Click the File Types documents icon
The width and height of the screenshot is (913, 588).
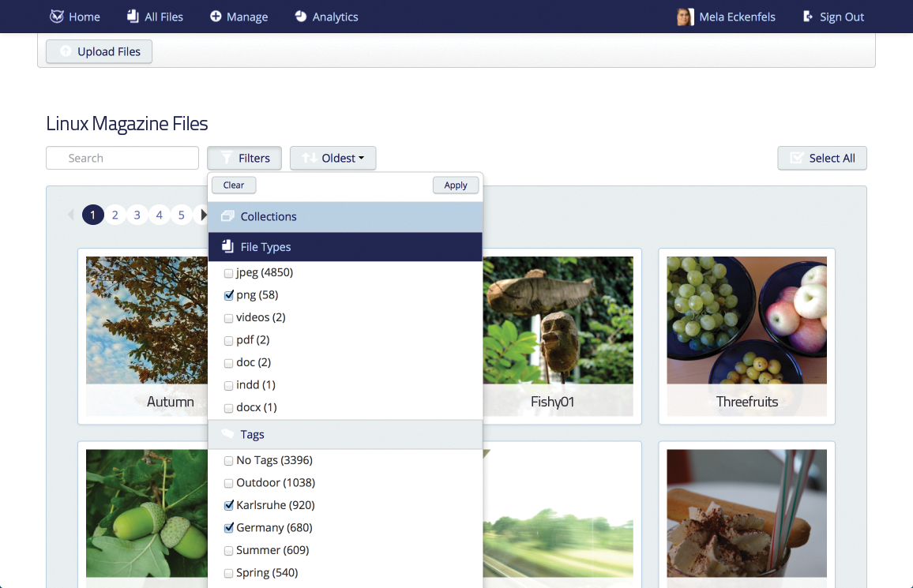click(227, 246)
